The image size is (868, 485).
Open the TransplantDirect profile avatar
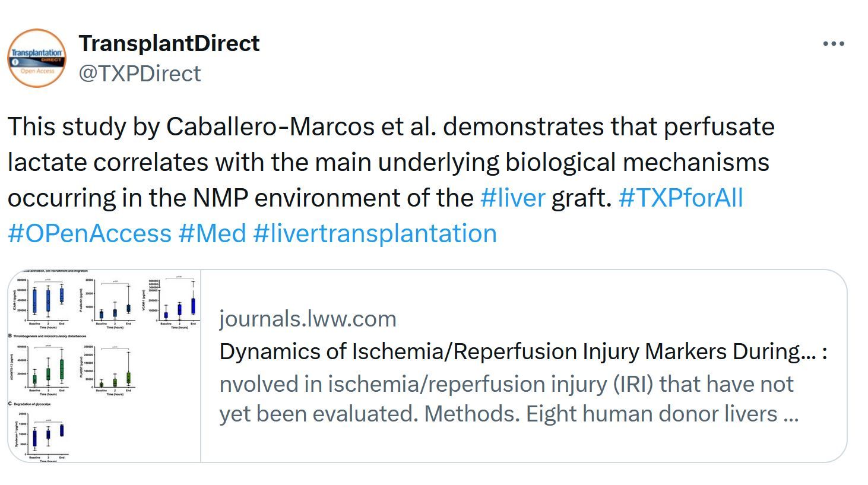tap(37, 58)
